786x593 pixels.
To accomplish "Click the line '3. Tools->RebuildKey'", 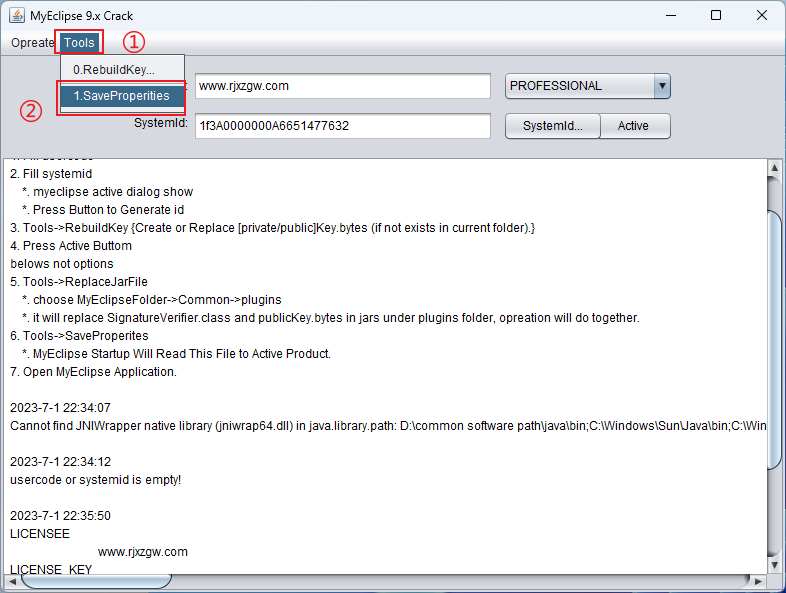I will click(273, 228).
